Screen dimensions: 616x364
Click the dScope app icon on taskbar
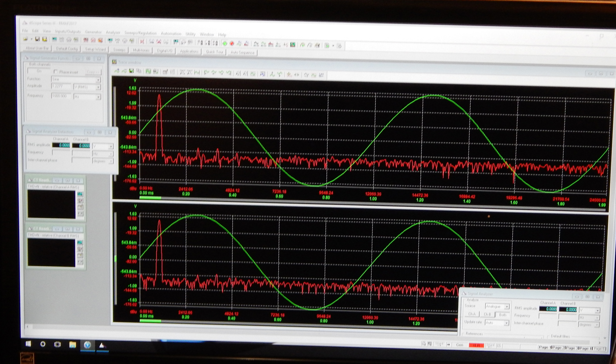(102, 346)
